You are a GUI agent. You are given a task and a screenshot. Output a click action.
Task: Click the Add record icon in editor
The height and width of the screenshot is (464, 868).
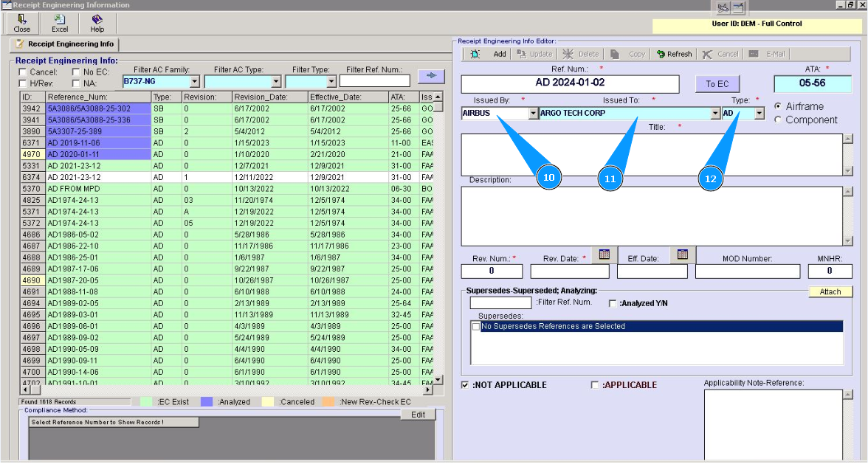coord(475,54)
